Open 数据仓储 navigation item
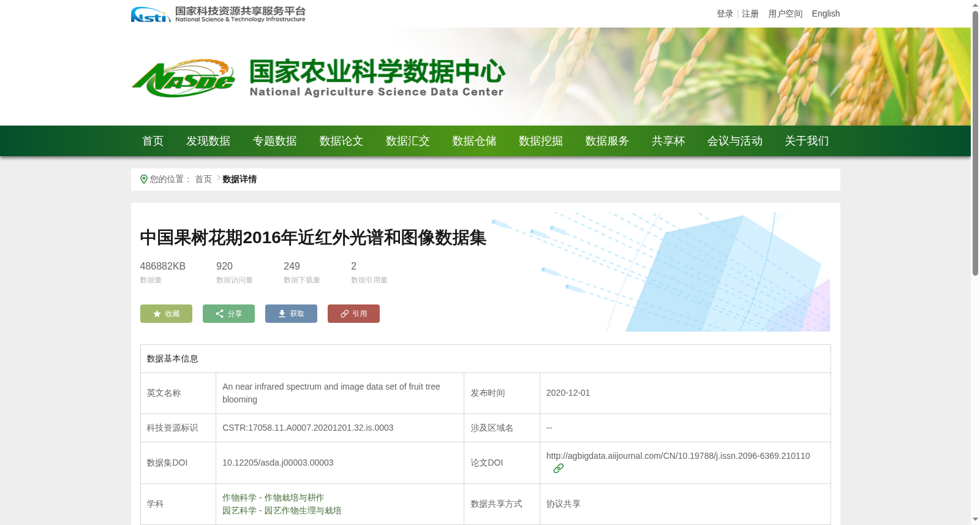The image size is (980, 525). pyautogui.click(x=474, y=141)
